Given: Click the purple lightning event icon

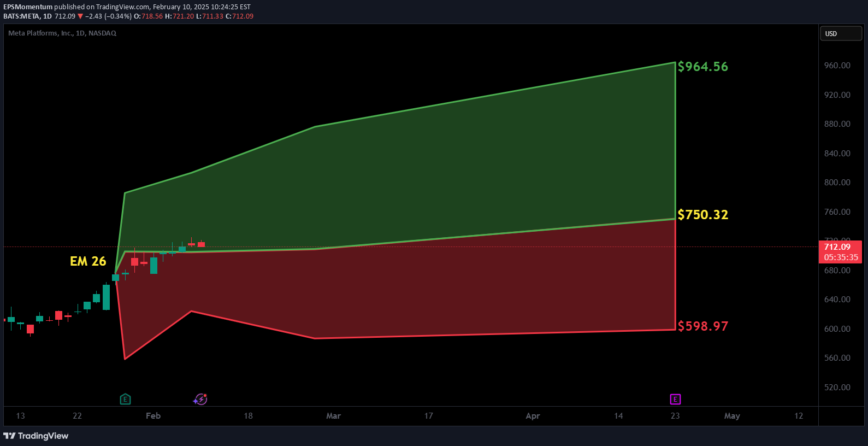Looking at the screenshot, I should (x=200, y=400).
